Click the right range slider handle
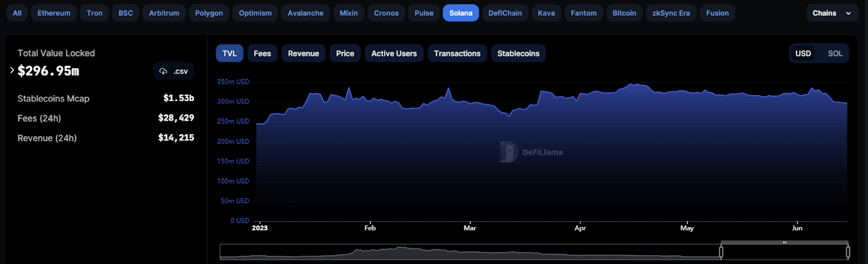Image resolution: width=868 pixels, height=264 pixels. pyautogui.click(x=848, y=252)
